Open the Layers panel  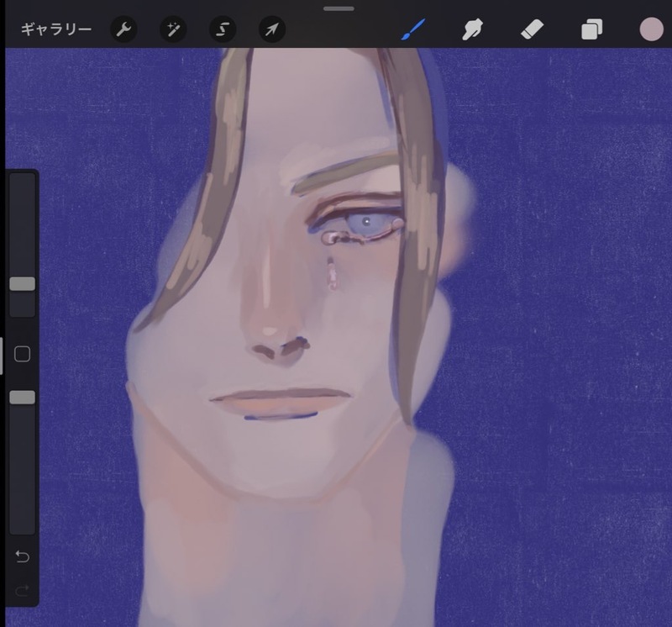click(x=591, y=30)
